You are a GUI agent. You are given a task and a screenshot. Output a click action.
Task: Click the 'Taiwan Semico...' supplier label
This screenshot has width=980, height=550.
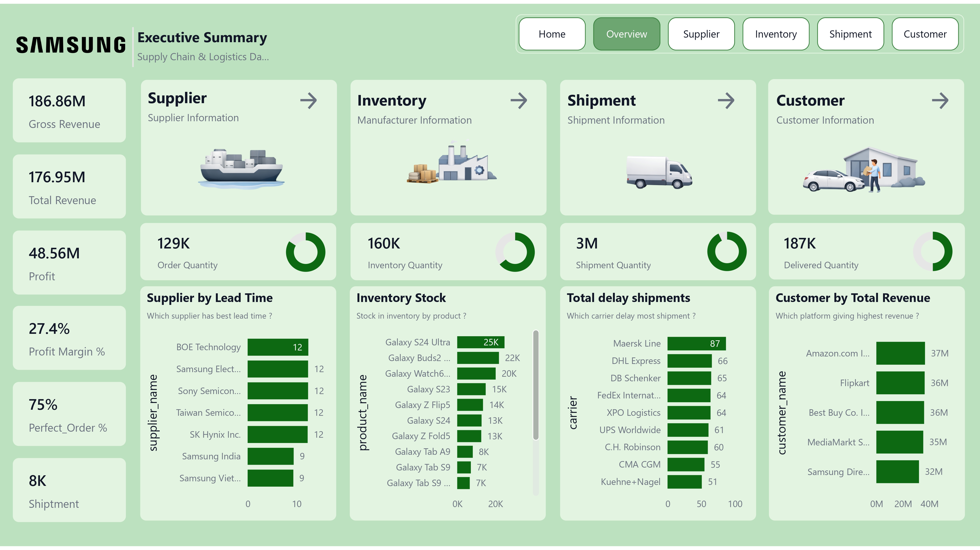click(208, 413)
